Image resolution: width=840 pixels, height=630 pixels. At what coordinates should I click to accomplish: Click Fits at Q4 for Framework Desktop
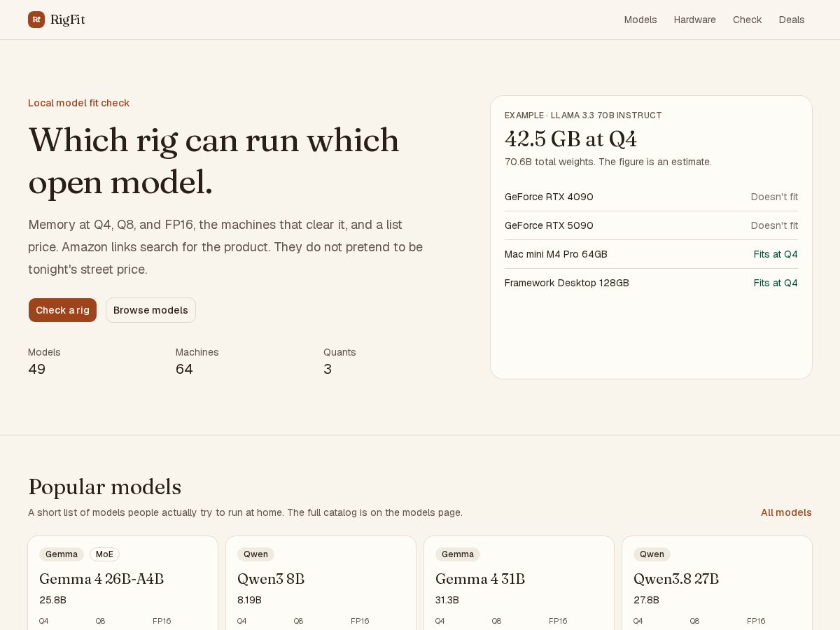pyautogui.click(x=776, y=283)
